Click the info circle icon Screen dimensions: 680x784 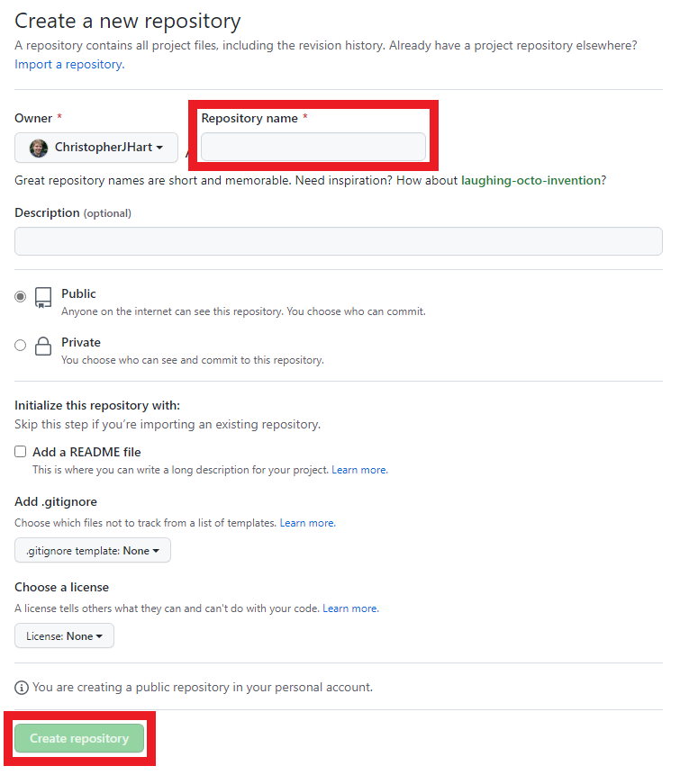point(22,688)
